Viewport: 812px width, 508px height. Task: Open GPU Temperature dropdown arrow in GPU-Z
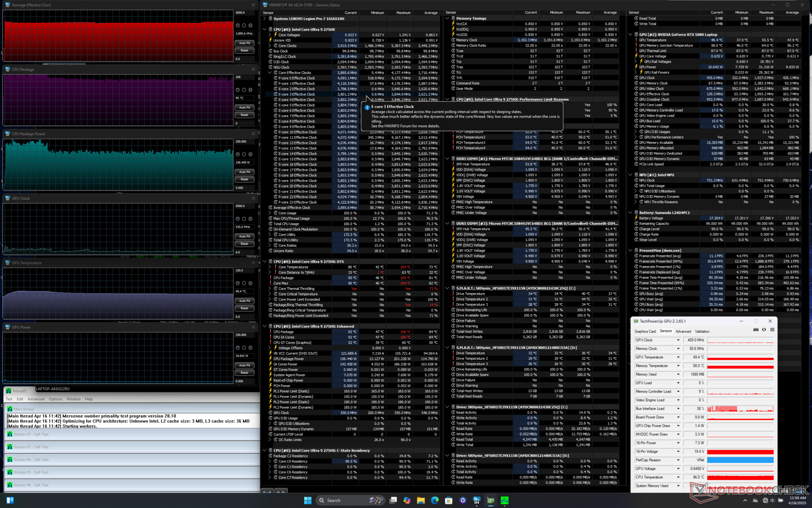tap(678, 357)
